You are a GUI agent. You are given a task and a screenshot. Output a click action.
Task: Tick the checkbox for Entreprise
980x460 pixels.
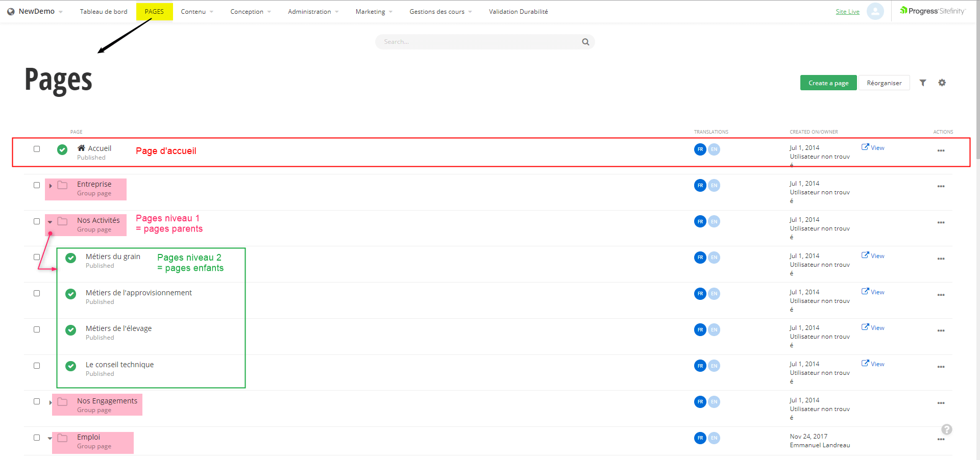37,185
